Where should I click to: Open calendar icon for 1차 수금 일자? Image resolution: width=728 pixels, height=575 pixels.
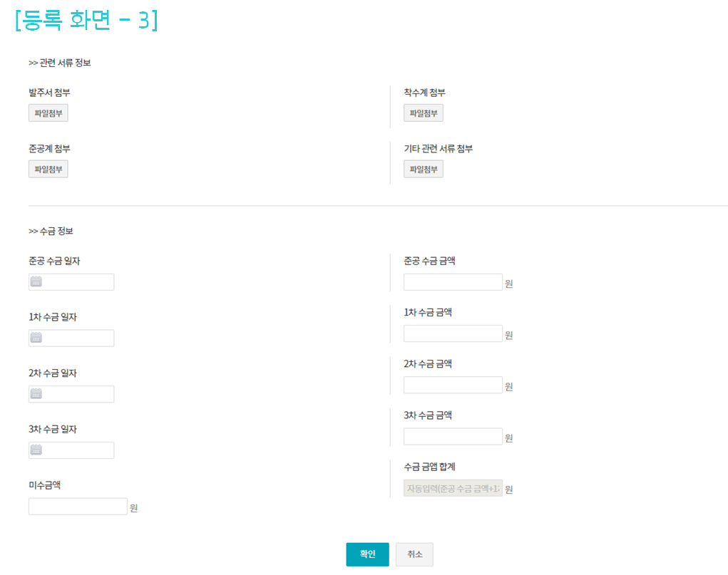click(36, 338)
